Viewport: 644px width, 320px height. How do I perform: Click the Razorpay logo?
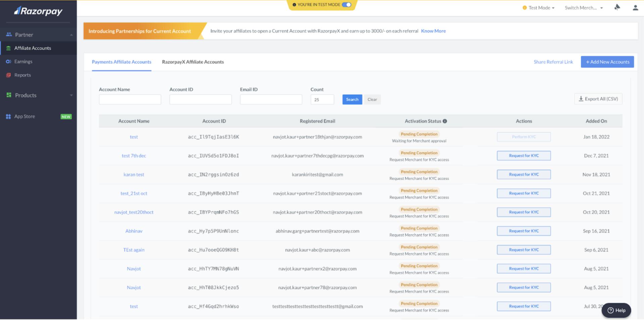(38, 11)
